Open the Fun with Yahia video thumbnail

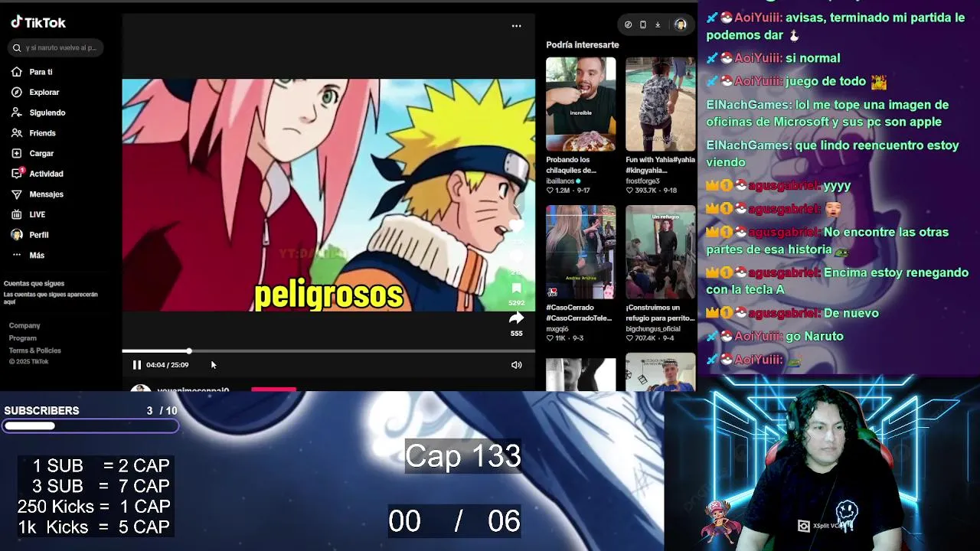[x=660, y=104]
